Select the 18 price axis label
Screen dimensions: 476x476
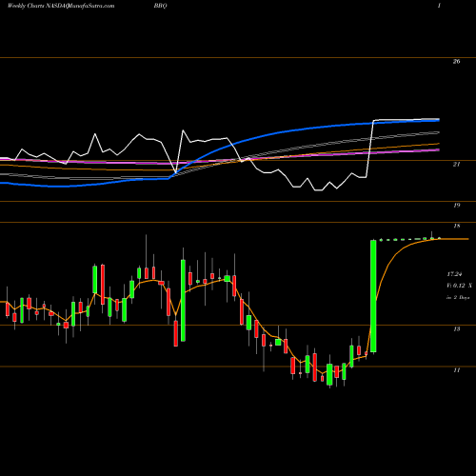pyautogui.click(x=456, y=226)
